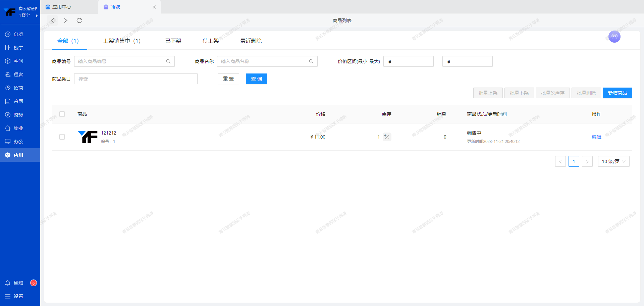Click search icon in 商品编号 field

(168, 61)
